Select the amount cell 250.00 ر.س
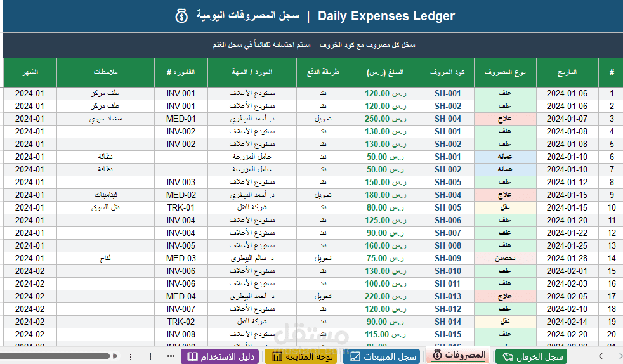This screenshot has height=364, width=623. [385, 119]
